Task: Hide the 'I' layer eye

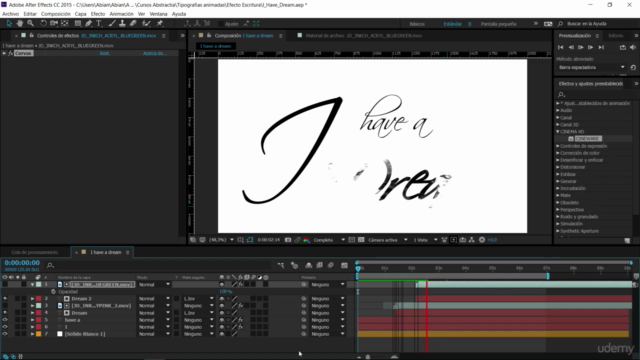Action: [5, 327]
